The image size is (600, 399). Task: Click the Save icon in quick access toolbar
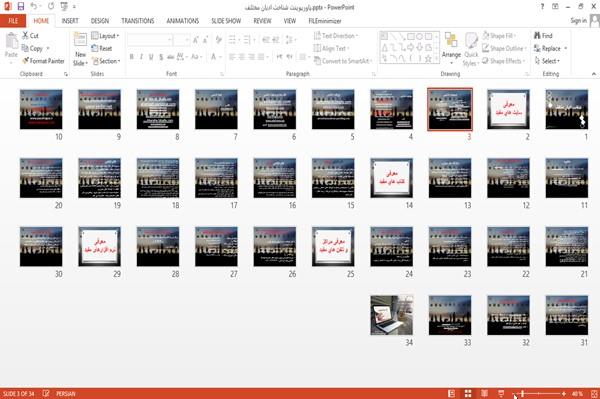21,6
